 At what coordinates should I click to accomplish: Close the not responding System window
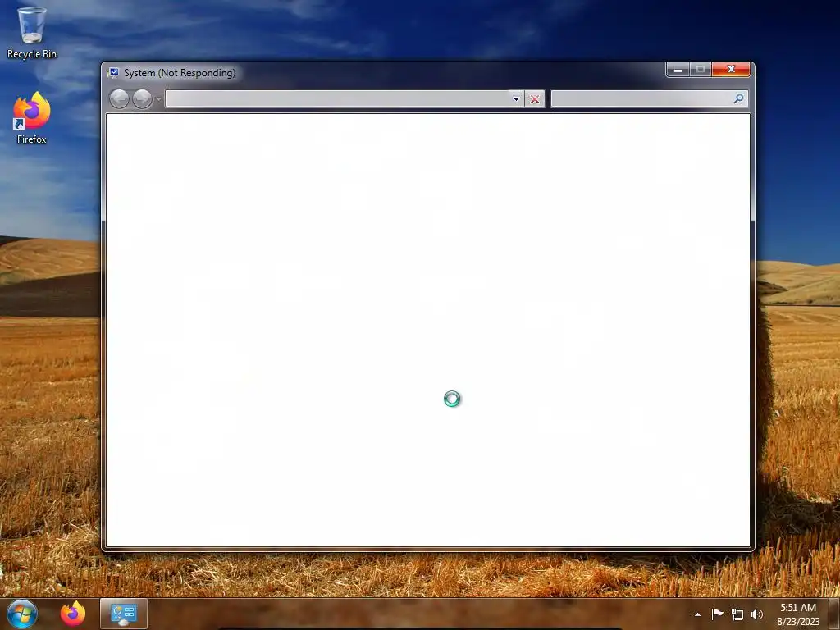pos(731,70)
